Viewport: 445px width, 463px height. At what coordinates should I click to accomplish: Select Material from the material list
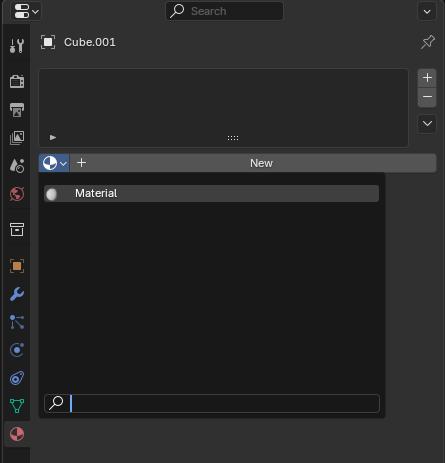point(211,193)
